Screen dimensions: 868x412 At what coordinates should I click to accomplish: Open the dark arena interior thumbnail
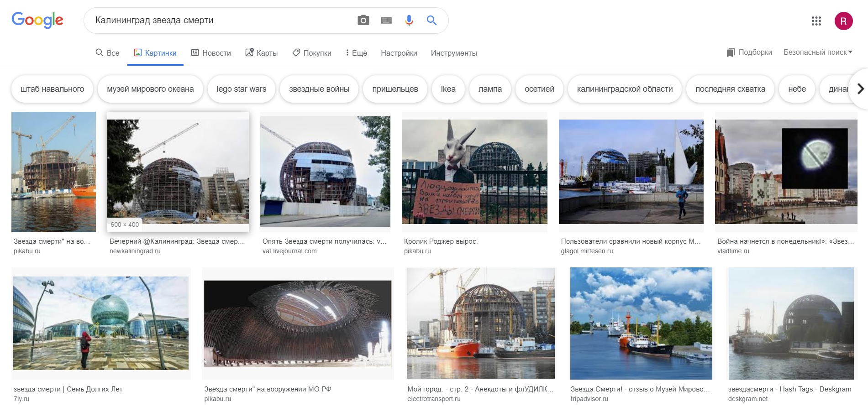[298, 323]
